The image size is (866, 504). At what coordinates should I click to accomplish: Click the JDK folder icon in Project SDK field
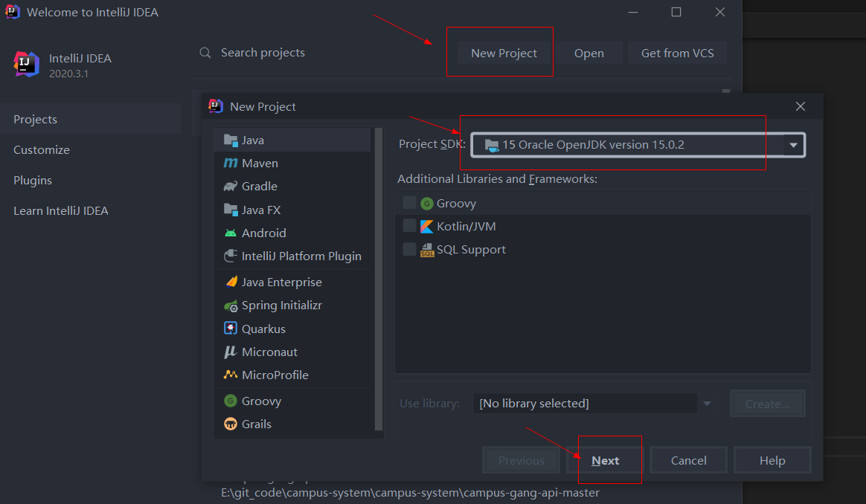492,145
